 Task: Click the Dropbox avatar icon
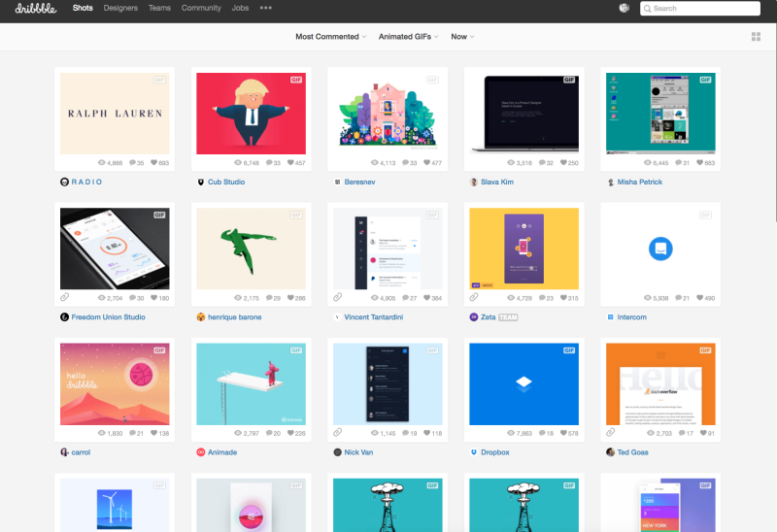coord(474,452)
